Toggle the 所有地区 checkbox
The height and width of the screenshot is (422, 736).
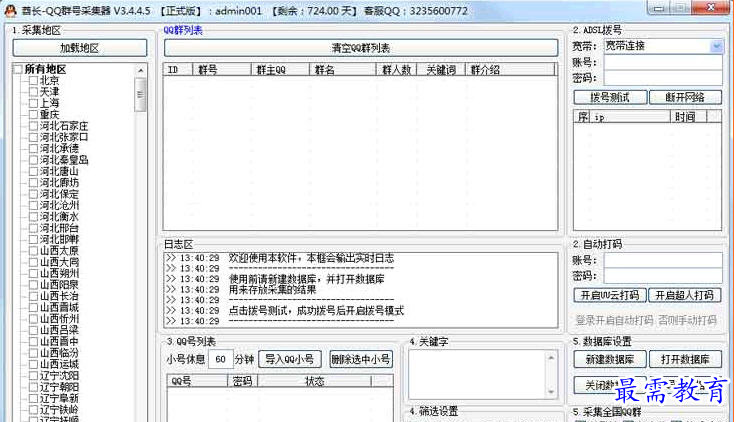coord(18,69)
